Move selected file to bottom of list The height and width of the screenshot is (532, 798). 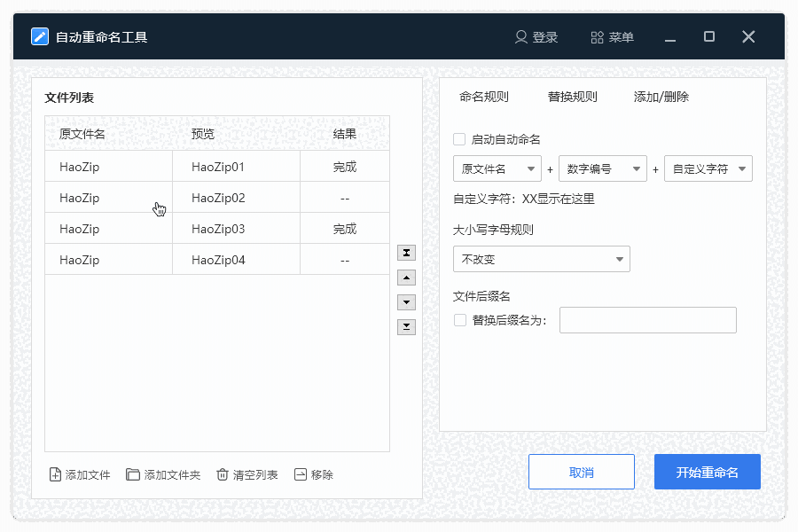point(406,326)
